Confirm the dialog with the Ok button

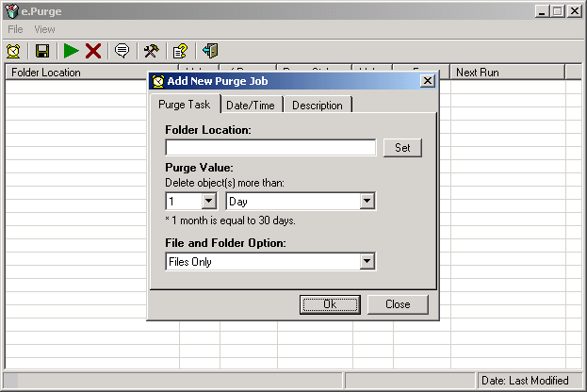click(330, 304)
